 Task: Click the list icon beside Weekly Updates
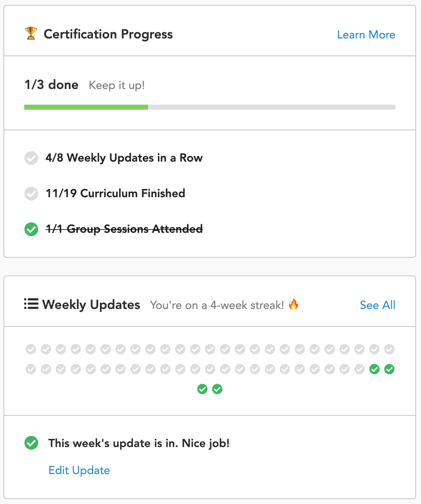[31, 304]
